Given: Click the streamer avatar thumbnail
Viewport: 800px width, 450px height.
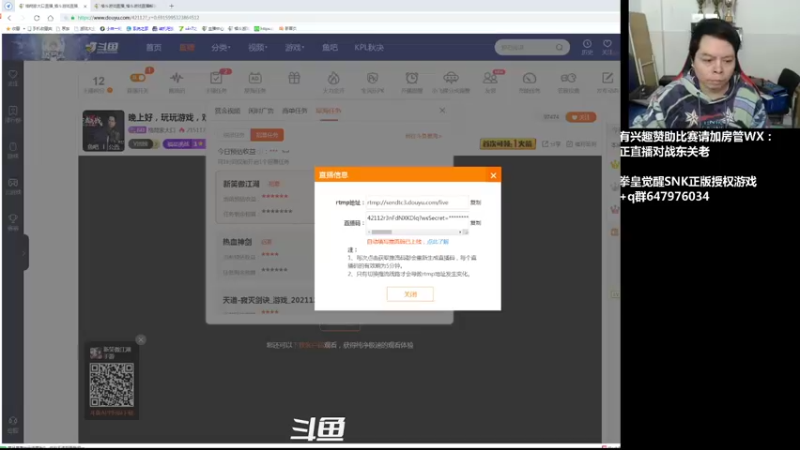Looking at the screenshot, I should click(104, 131).
